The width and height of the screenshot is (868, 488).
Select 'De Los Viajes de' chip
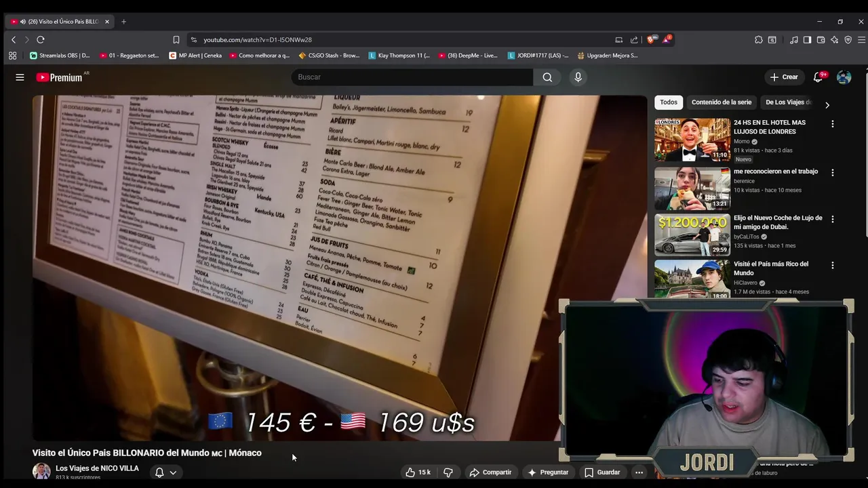pyautogui.click(x=788, y=102)
